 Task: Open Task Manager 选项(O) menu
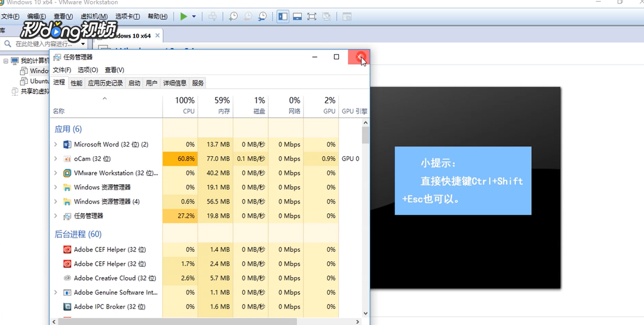[88, 70]
